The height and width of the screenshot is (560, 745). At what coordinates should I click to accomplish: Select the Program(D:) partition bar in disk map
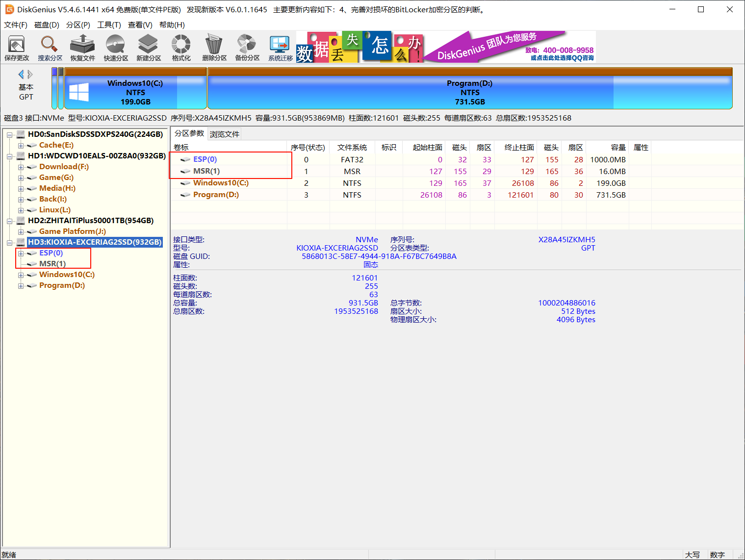(469, 92)
